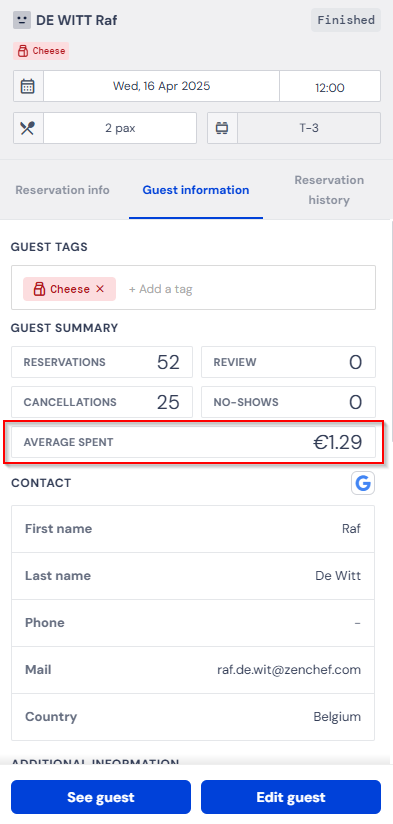
Task: Click the Edit guest button
Action: [x=291, y=797]
